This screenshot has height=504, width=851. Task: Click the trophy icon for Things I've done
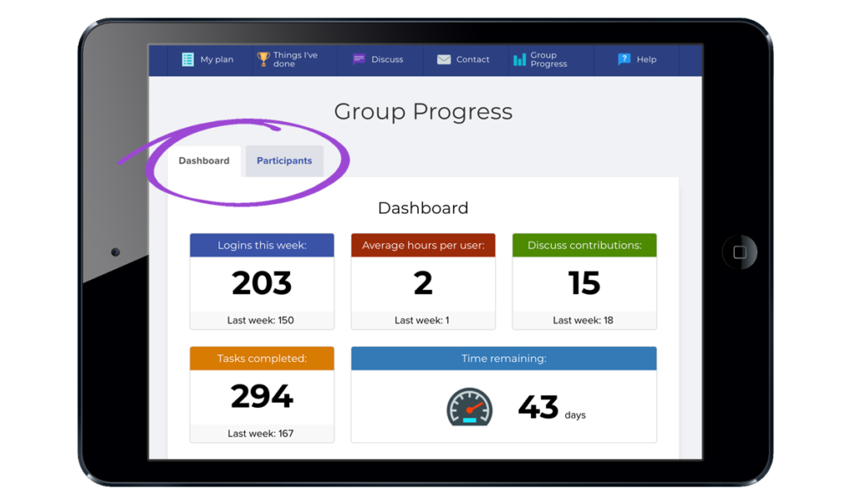263,59
